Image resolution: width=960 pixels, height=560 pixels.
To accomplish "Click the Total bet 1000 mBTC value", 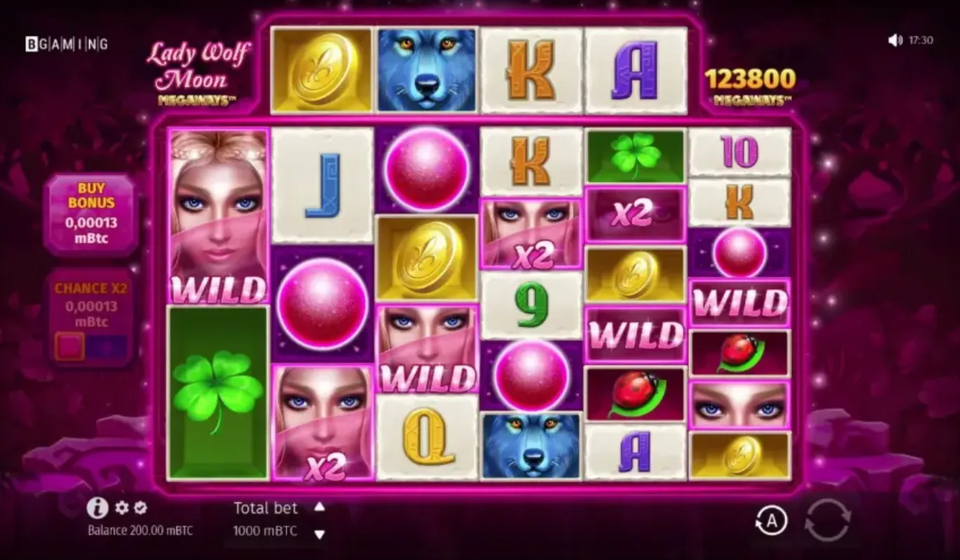I will (x=265, y=531).
